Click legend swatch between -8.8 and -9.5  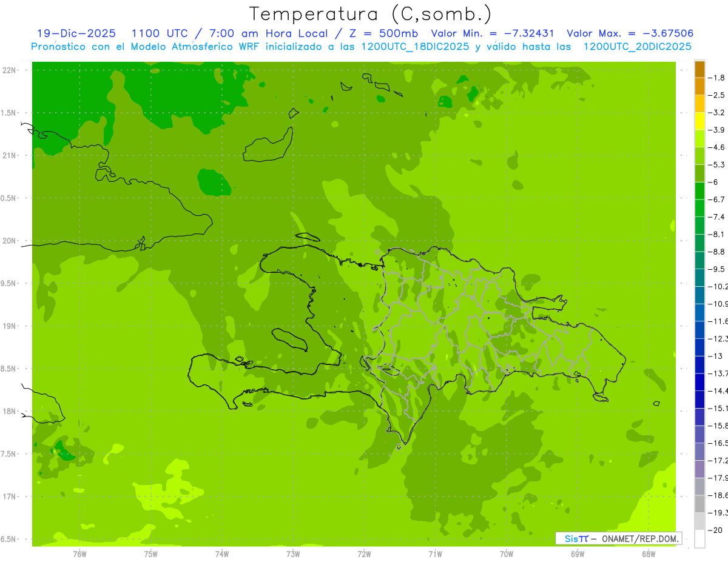point(699,260)
